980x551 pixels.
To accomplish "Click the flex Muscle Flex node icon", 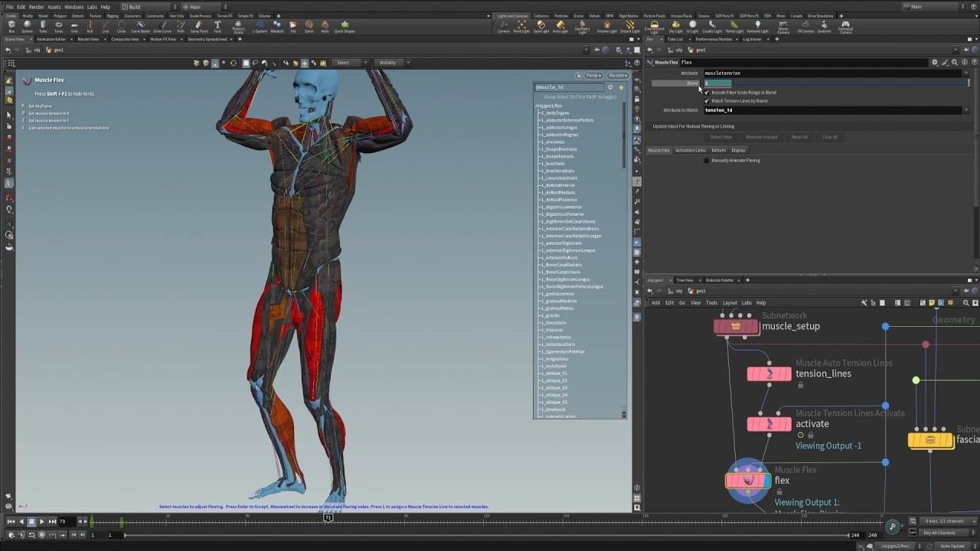I will pyautogui.click(x=748, y=481).
